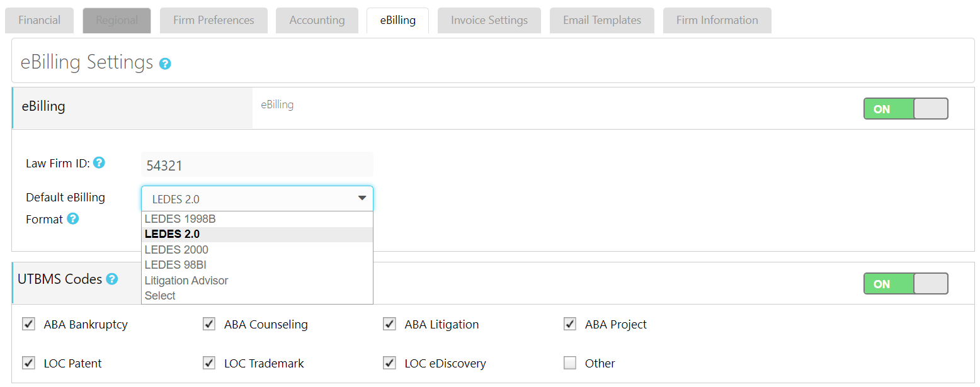Go to the Email Templates tab
The width and height of the screenshot is (980, 387).
point(602,20)
